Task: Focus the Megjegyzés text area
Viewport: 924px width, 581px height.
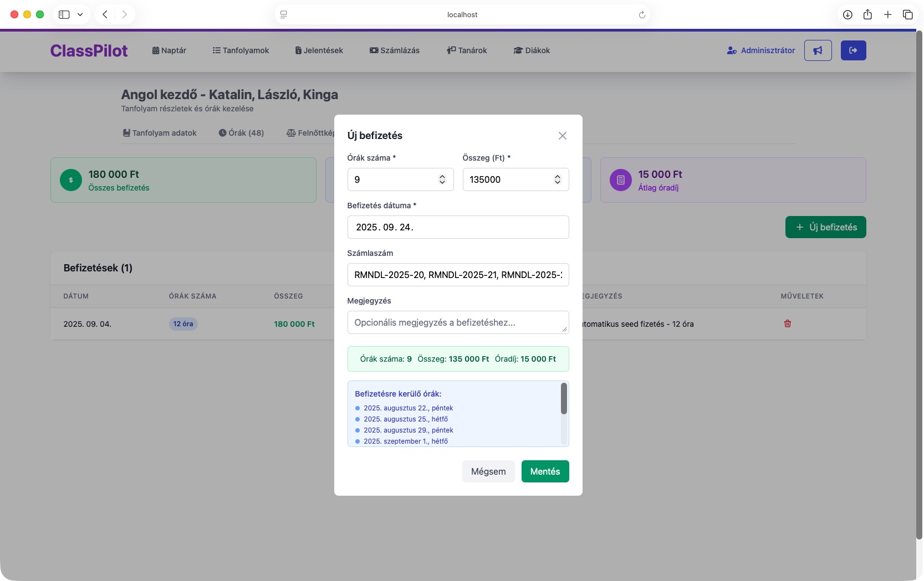Action: coord(457,322)
